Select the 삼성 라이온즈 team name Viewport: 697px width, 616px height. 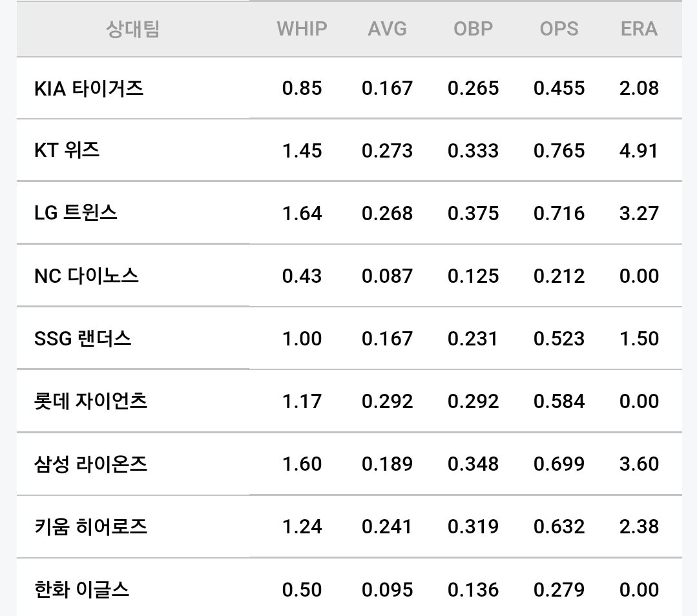pos(90,464)
